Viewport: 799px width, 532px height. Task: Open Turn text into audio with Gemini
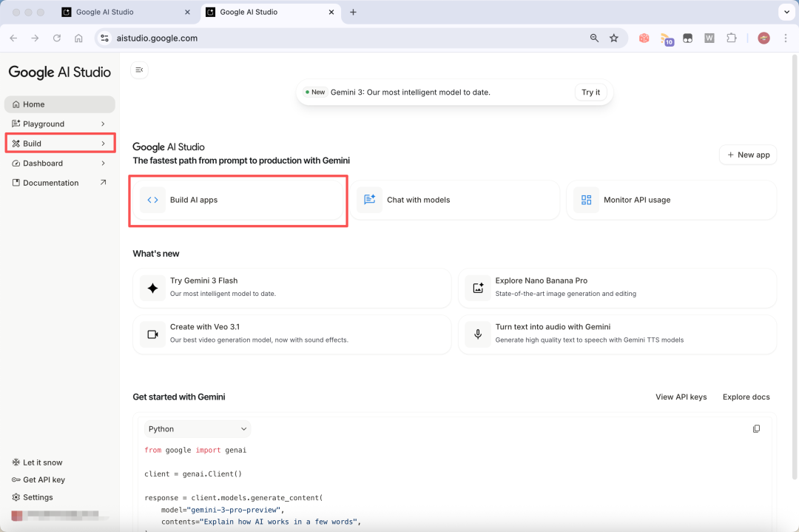pyautogui.click(x=618, y=334)
